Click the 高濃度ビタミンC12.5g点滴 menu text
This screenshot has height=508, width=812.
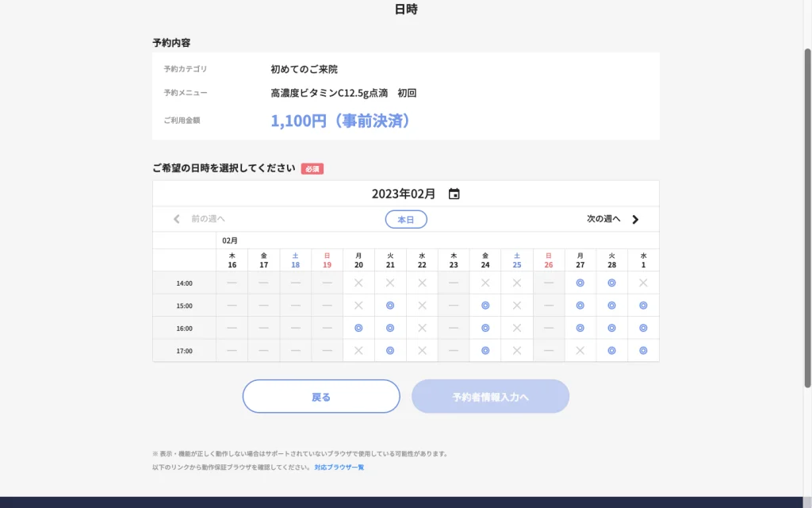tap(329, 93)
